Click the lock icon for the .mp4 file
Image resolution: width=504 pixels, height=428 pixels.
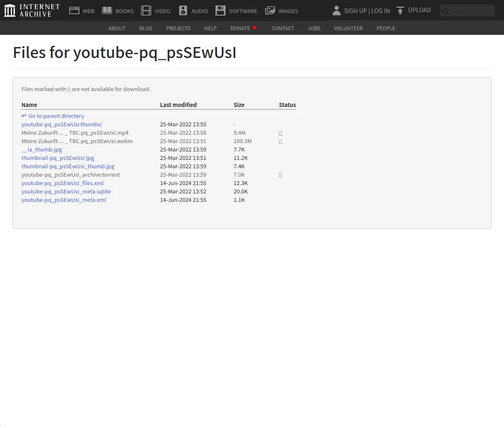[x=280, y=133]
